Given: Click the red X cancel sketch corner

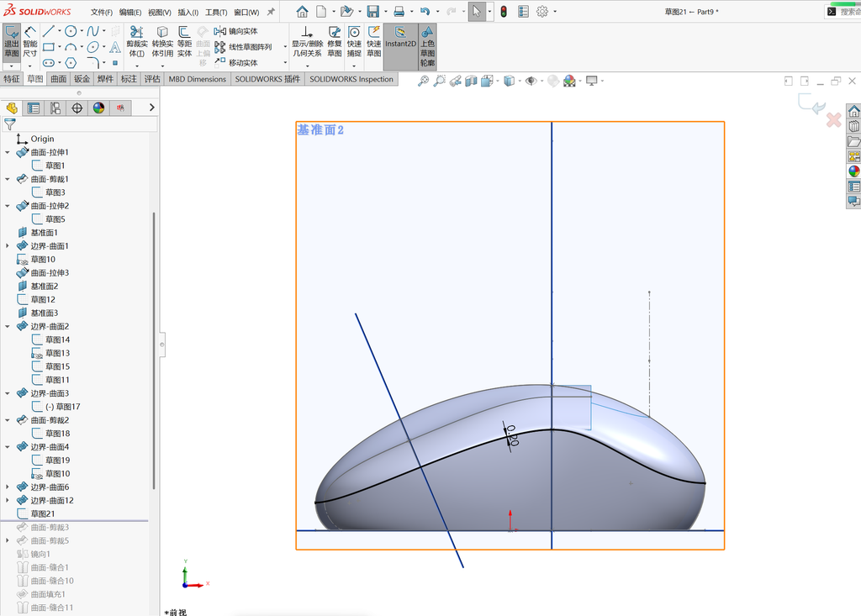Looking at the screenshot, I should tap(833, 119).
